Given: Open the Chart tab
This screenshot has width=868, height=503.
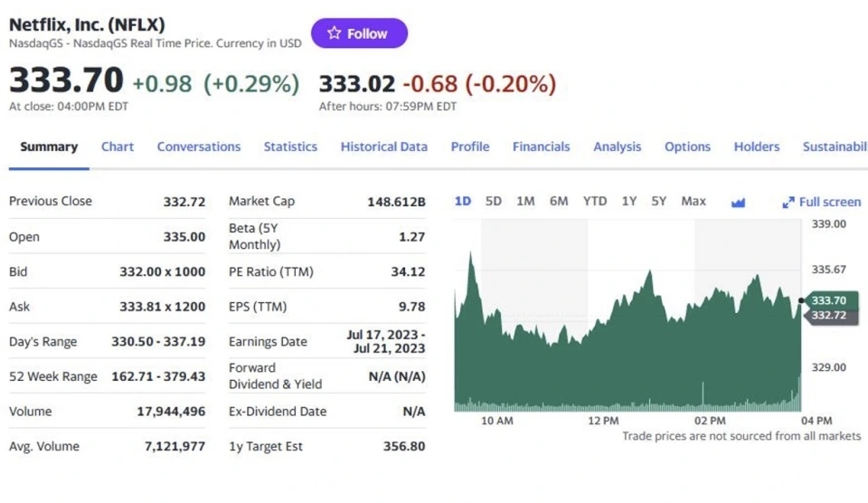Looking at the screenshot, I should coord(118,147).
